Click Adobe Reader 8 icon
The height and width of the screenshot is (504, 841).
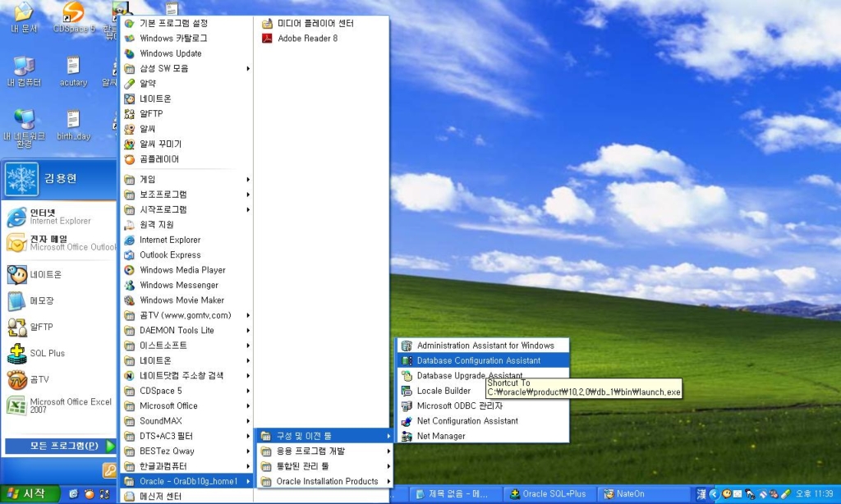click(x=267, y=39)
